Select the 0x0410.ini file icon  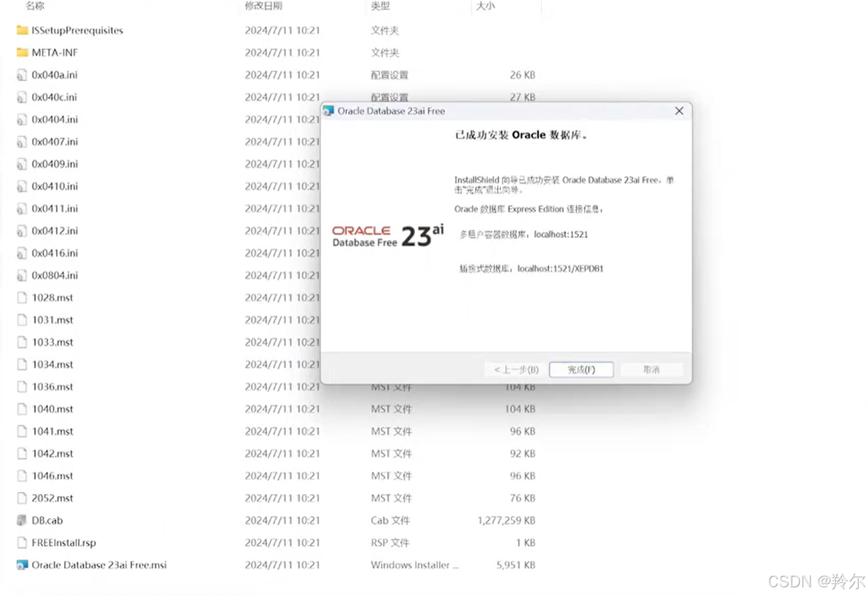point(22,186)
